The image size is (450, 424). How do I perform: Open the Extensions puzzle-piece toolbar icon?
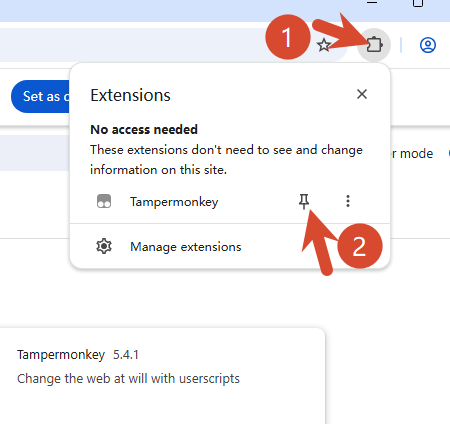tap(374, 45)
